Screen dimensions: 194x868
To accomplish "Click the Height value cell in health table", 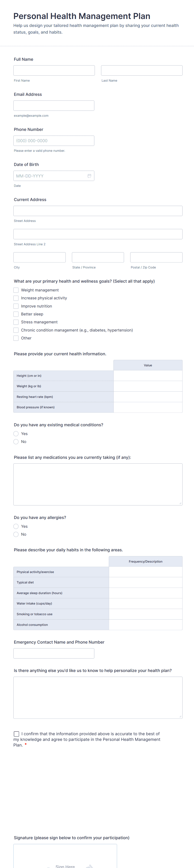I will point(148,375).
